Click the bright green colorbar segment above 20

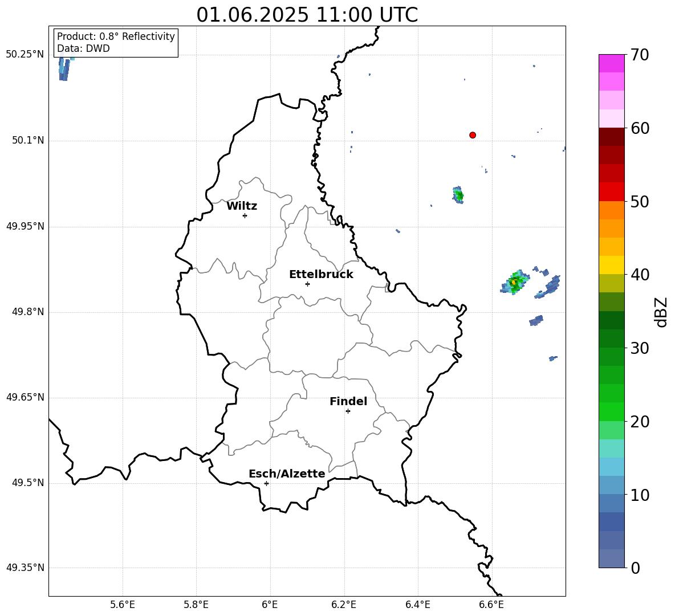click(611, 411)
